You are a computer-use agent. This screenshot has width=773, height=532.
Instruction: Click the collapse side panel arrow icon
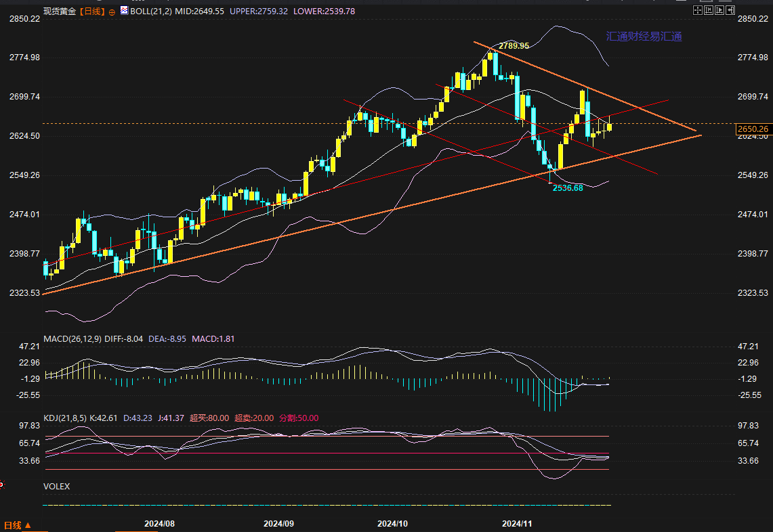(x=730, y=10)
